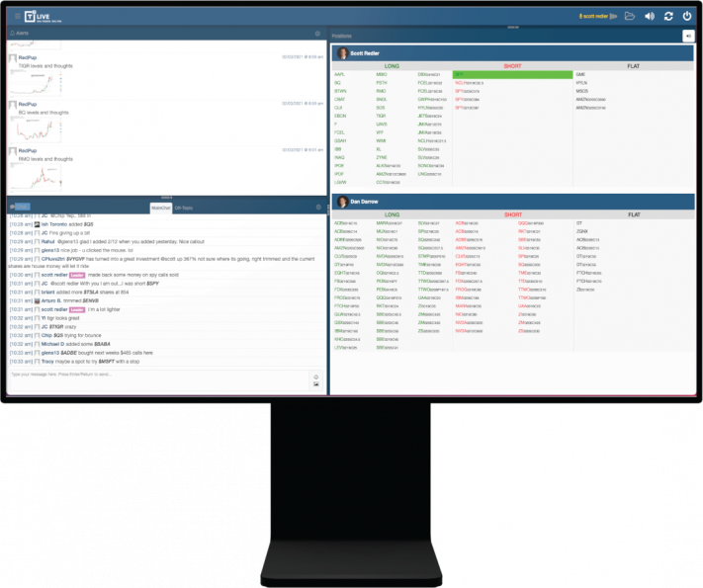Click the $TSLA ticker in briant's message

[x=91, y=293]
